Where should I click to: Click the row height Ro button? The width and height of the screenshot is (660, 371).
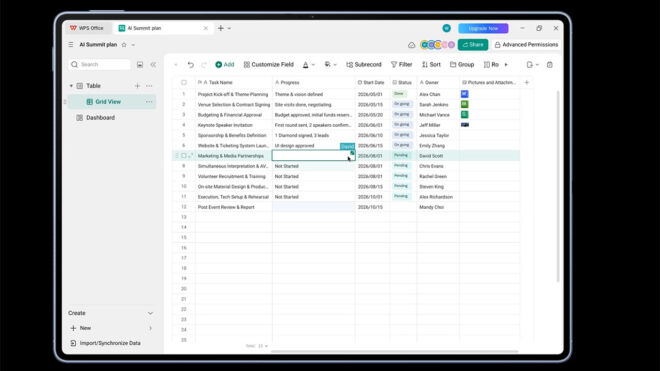491,64
